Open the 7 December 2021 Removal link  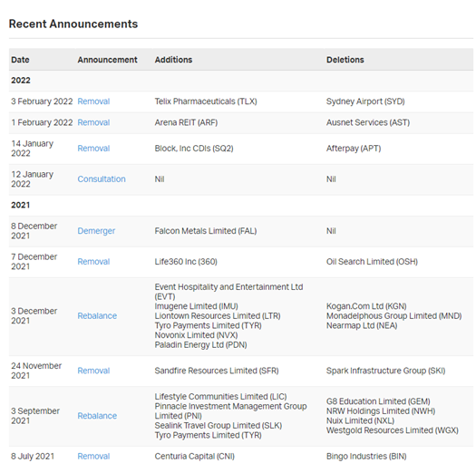(93, 262)
